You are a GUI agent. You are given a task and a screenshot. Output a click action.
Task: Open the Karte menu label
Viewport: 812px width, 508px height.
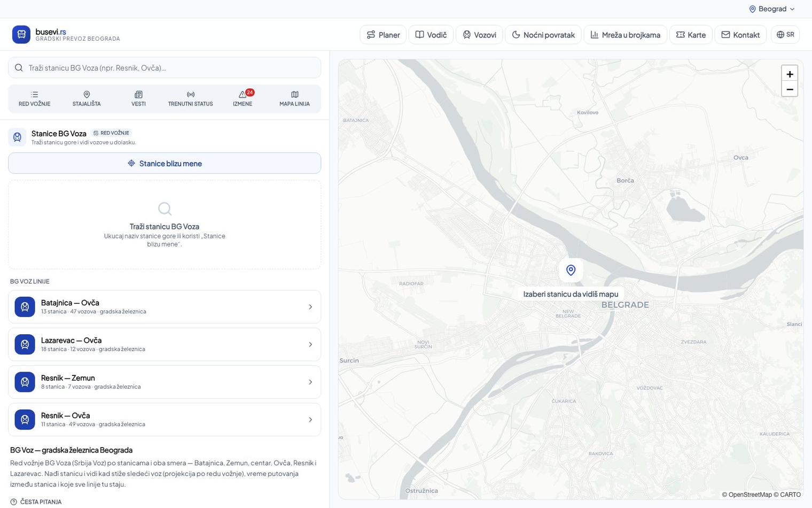[x=697, y=35]
